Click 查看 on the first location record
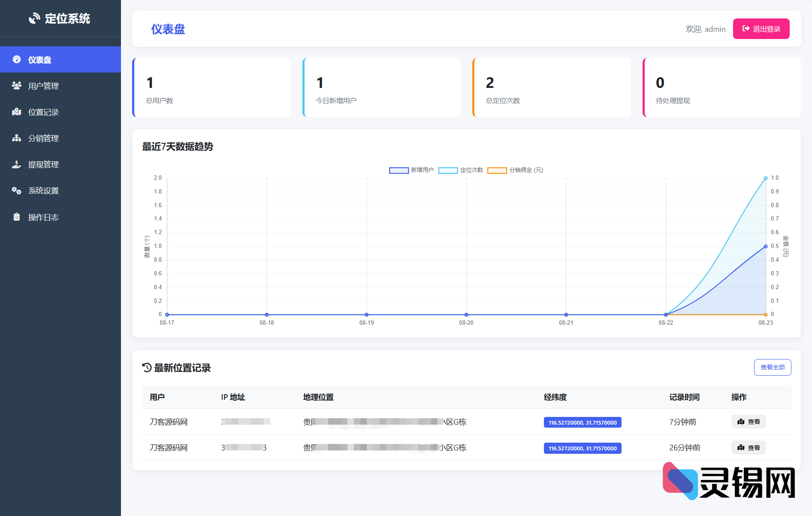The height and width of the screenshot is (516, 812). 749,422
